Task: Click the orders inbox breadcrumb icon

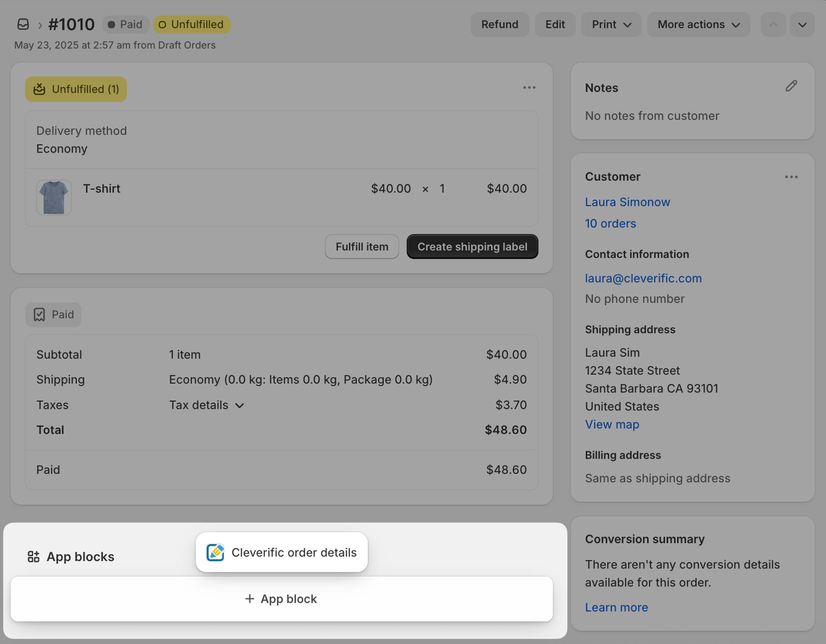Action: [23, 24]
